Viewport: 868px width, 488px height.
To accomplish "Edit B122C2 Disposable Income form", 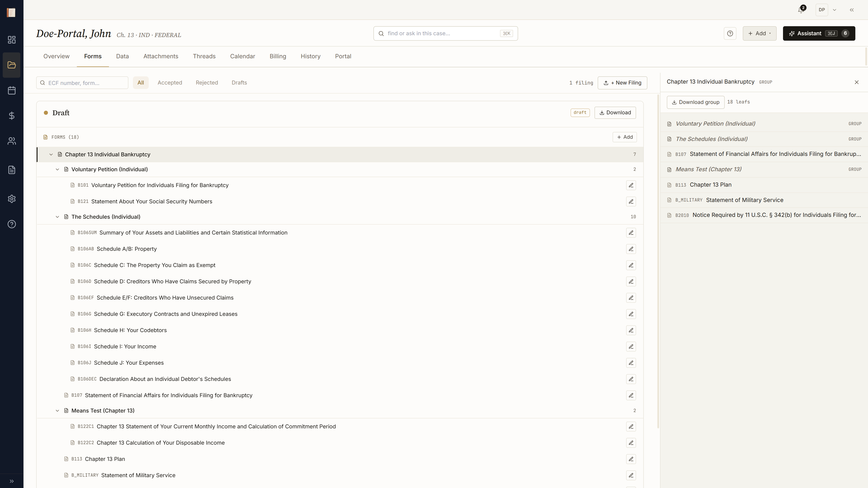I will coord(631,443).
